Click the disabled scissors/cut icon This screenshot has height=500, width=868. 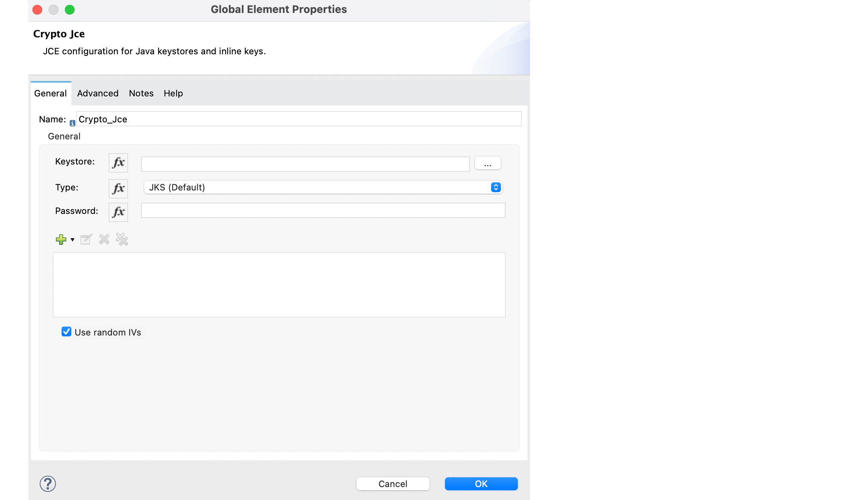(x=122, y=239)
